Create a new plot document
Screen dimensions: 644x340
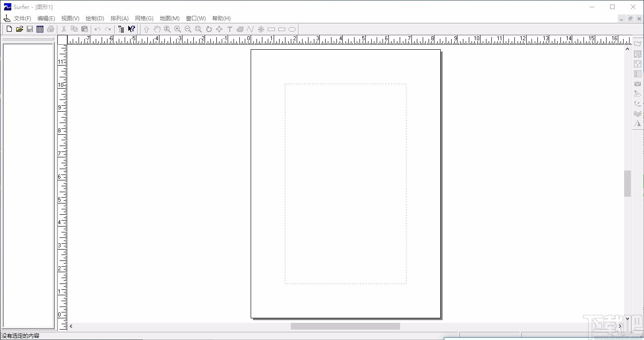coord(9,29)
